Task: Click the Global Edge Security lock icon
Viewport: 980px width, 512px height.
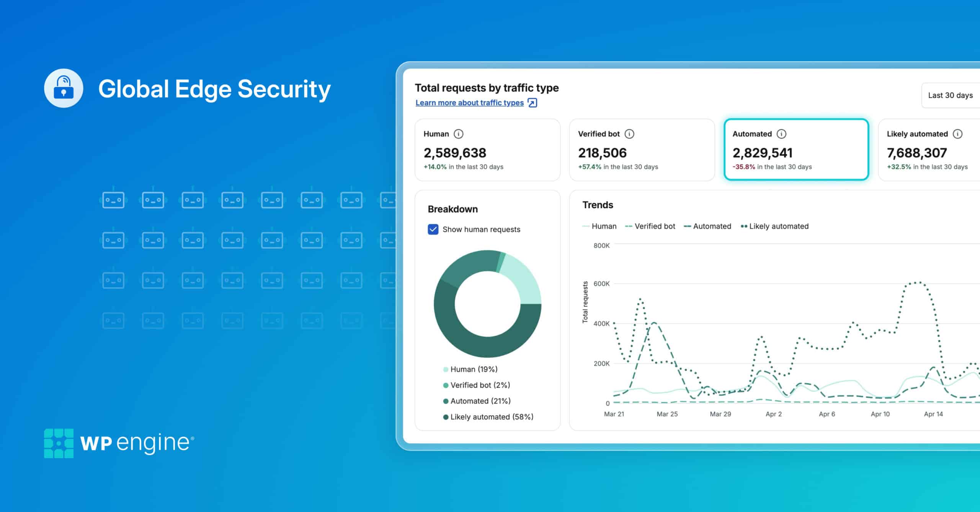Action: 64,88
